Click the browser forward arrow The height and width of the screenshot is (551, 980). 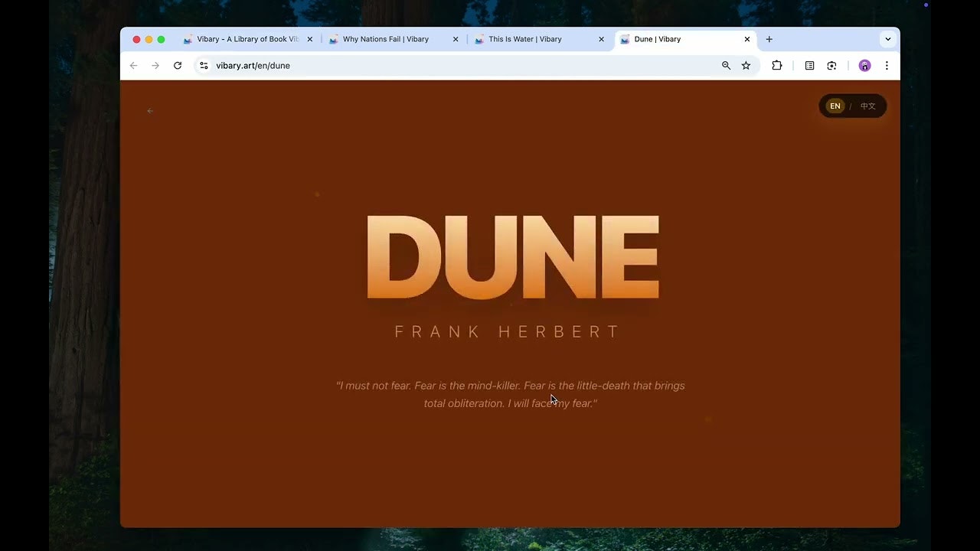click(155, 66)
